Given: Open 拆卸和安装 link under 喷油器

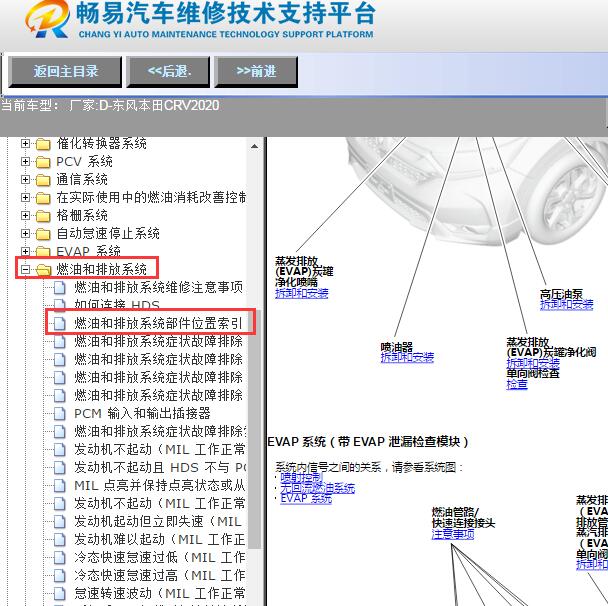Looking at the screenshot, I should click(407, 357).
